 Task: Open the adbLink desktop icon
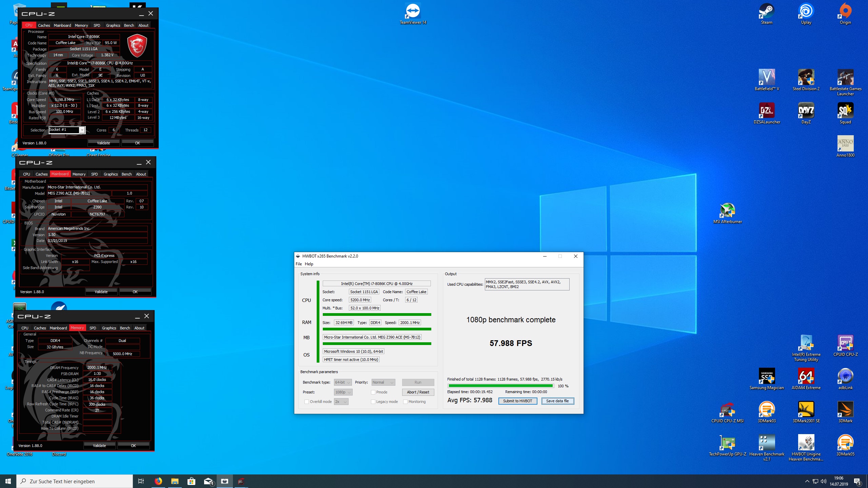[845, 379]
